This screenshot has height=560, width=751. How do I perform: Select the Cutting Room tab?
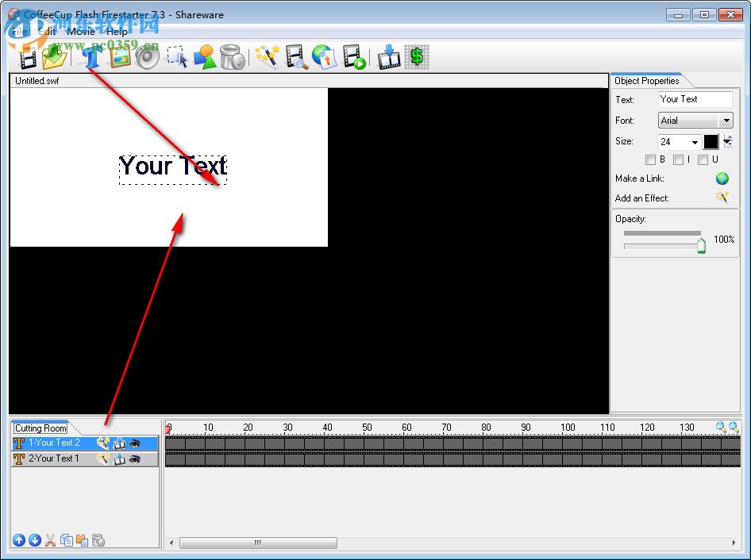[x=40, y=428]
